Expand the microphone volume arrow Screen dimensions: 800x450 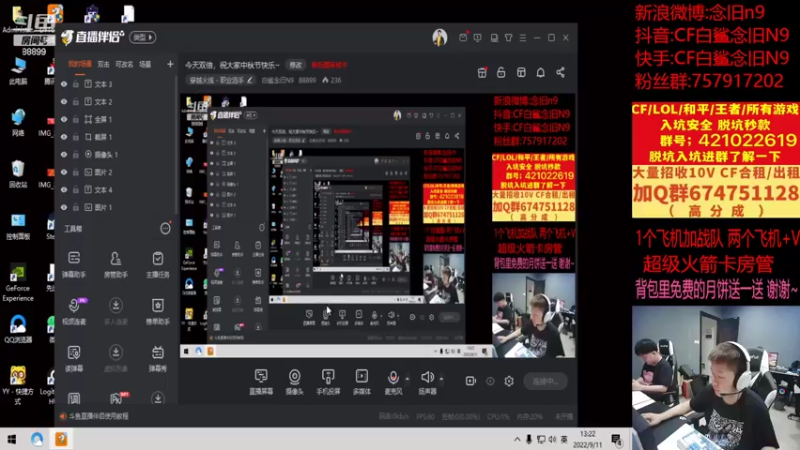tap(407, 379)
